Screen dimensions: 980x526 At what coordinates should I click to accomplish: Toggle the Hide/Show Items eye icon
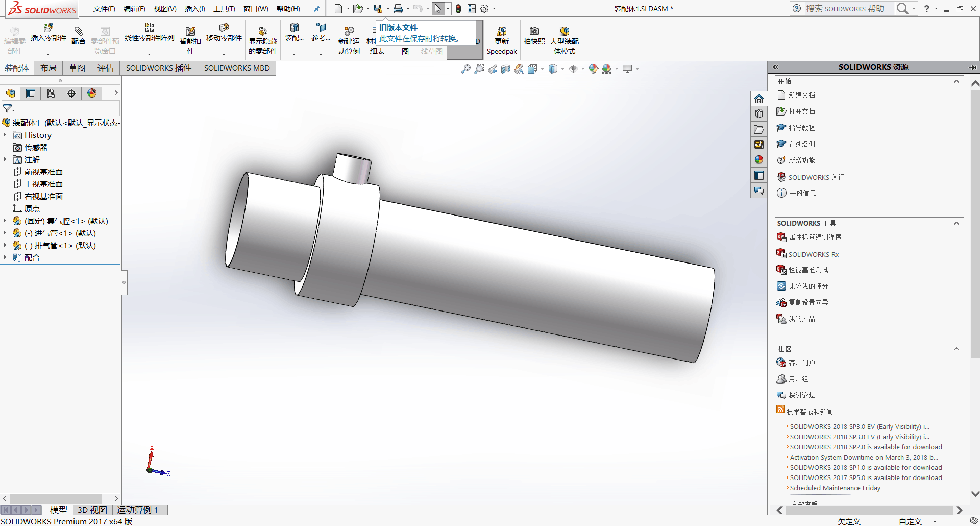point(573,69)
